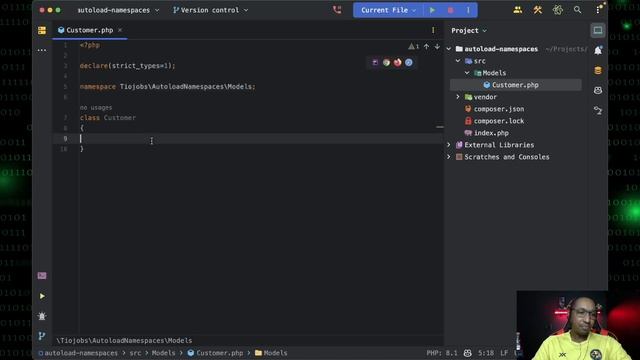Screen dimensions: 640x360
Task: Open Current File run configuration dropdown
Action: point(388,10)
